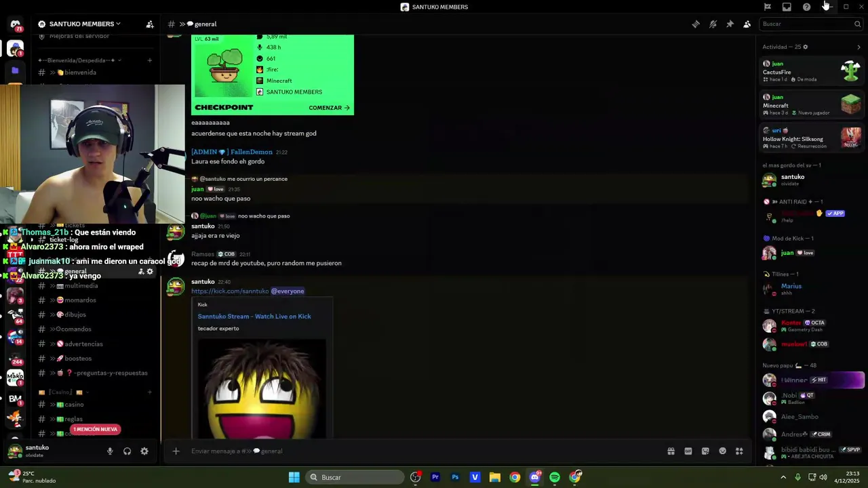Open the reglas channel
868x488 pixels.
tap(96, 420)
